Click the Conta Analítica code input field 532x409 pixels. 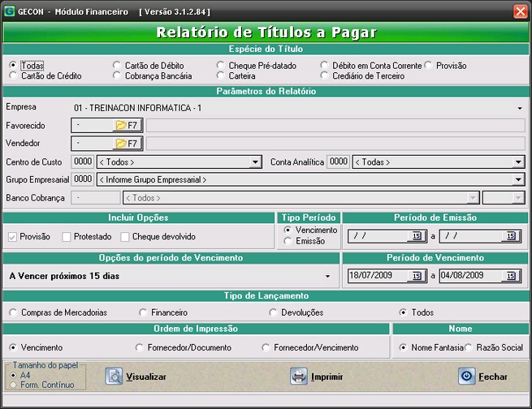(338, 162)
